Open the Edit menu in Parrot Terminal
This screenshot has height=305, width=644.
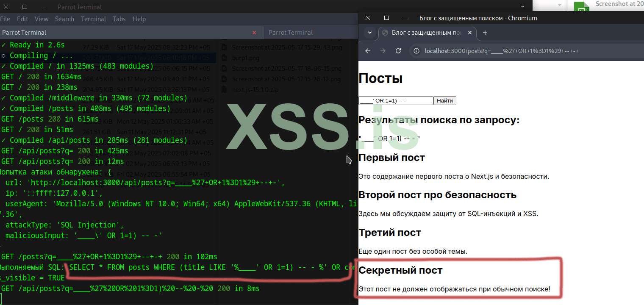[x=22, y=19]
